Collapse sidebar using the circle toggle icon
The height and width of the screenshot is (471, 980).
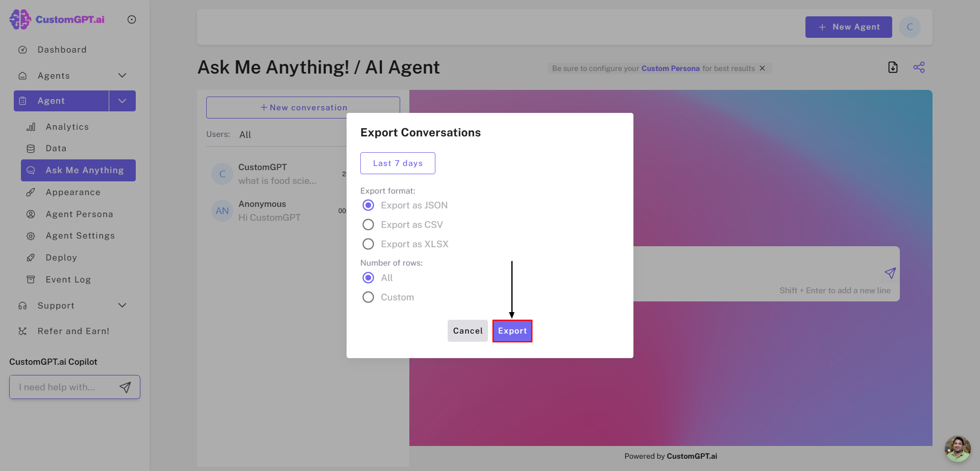click(132, 19)
